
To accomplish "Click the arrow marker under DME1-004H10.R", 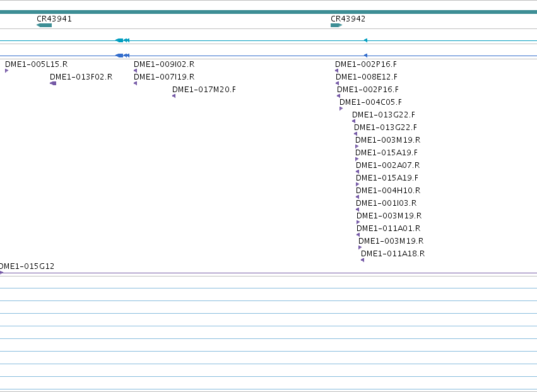I will tap(358, 197).
